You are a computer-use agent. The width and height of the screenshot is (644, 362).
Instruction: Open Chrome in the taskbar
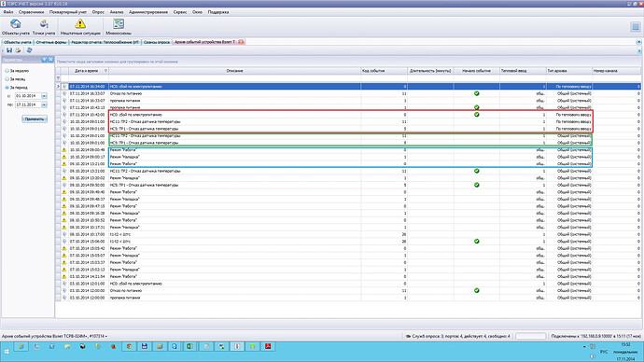tap(130, 347)
